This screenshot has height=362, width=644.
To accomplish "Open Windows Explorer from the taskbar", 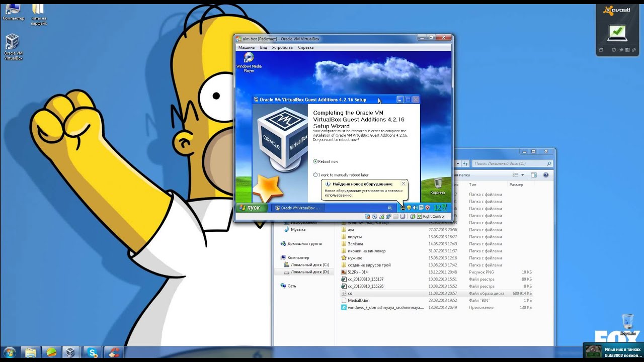I will click(30, 352).
